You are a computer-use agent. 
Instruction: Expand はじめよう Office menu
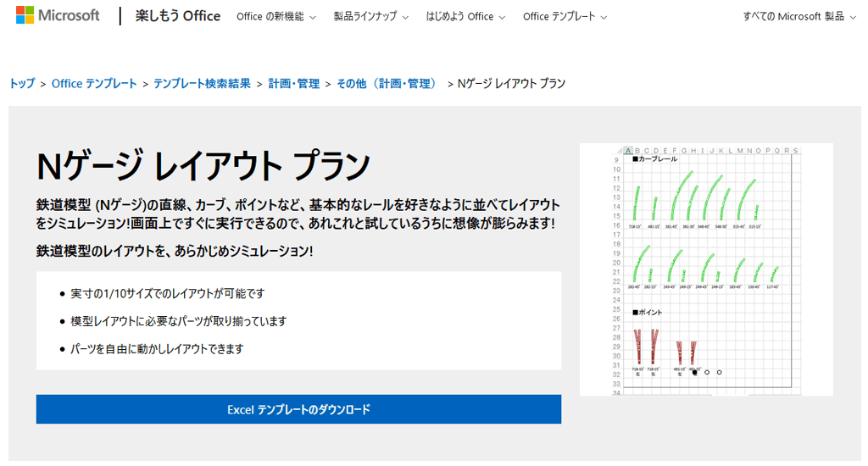tap(465, 17)
